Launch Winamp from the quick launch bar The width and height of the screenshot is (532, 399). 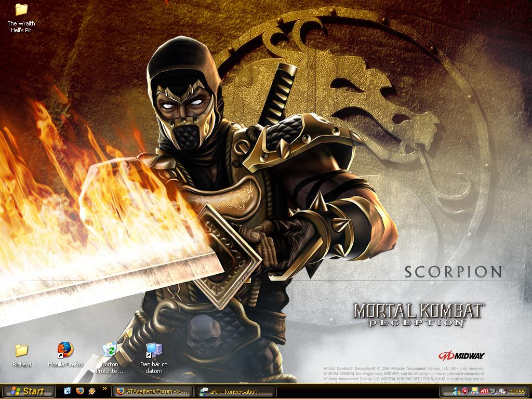[x=92, y=391]
